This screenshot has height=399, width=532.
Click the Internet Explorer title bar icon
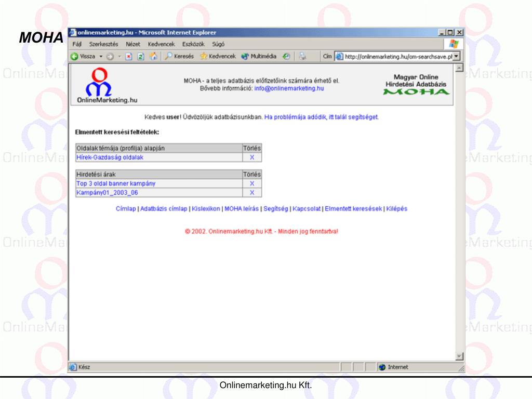(x=73, y=33)
